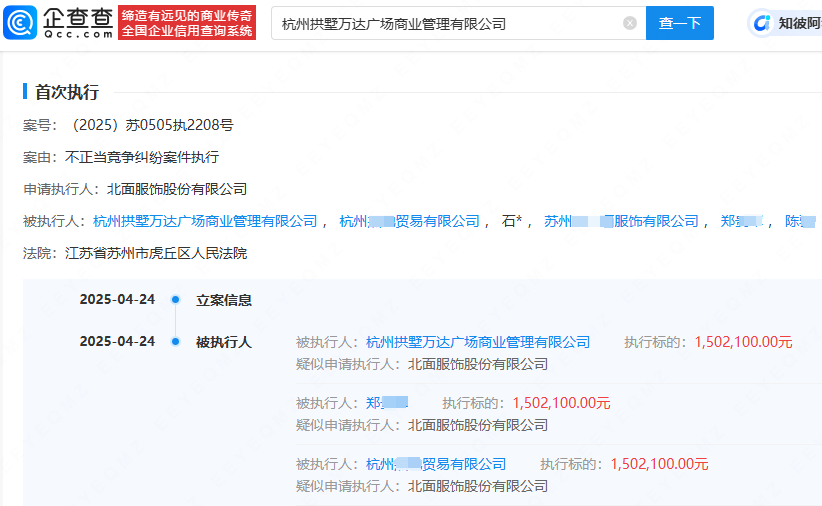Select the 立案信息 timeline marker dot

pos(176,299)
